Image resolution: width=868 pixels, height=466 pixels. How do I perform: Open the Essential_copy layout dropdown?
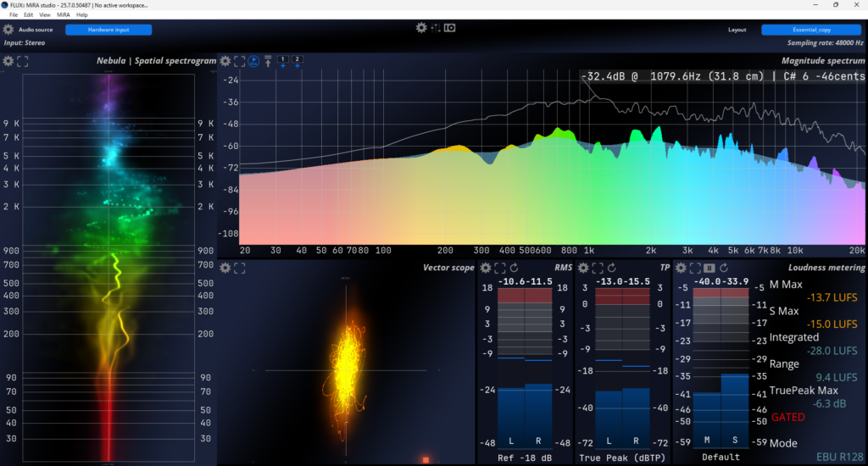pyautogui.click(x=811, y=30)
